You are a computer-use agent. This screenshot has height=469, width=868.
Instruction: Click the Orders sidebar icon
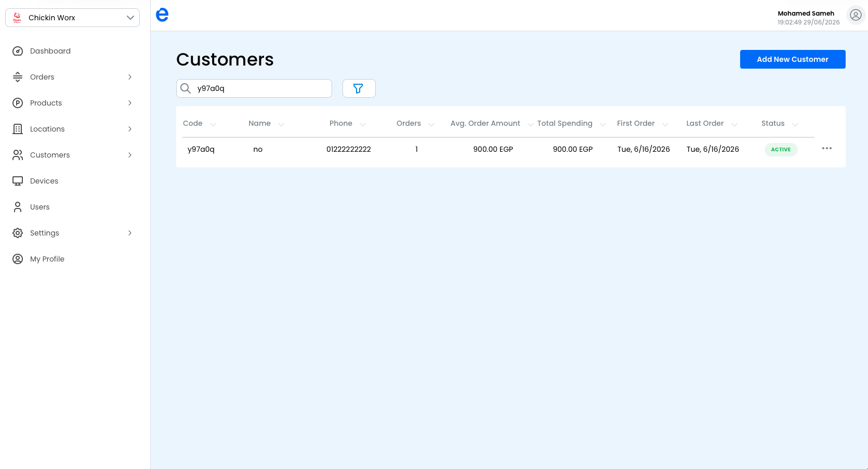point(18,77)
